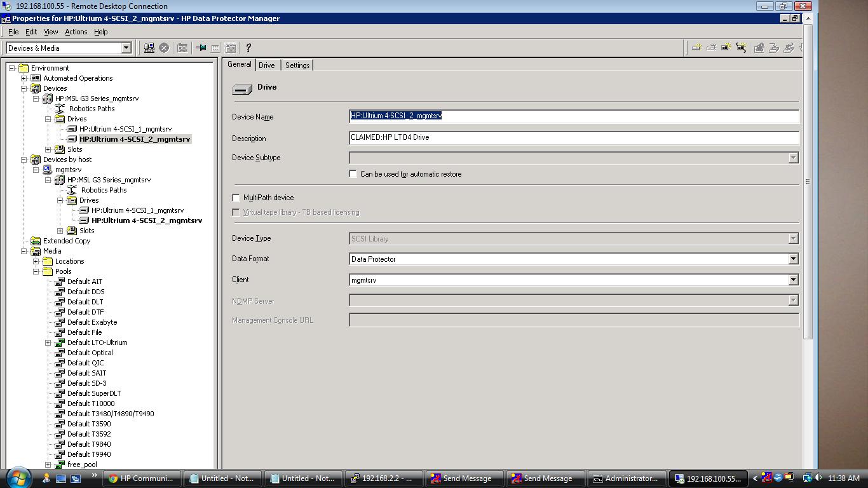This screenshot has width=868, height=488.
Task: Click the Show Scoping Pane toolbar icon
Action: 182,48
